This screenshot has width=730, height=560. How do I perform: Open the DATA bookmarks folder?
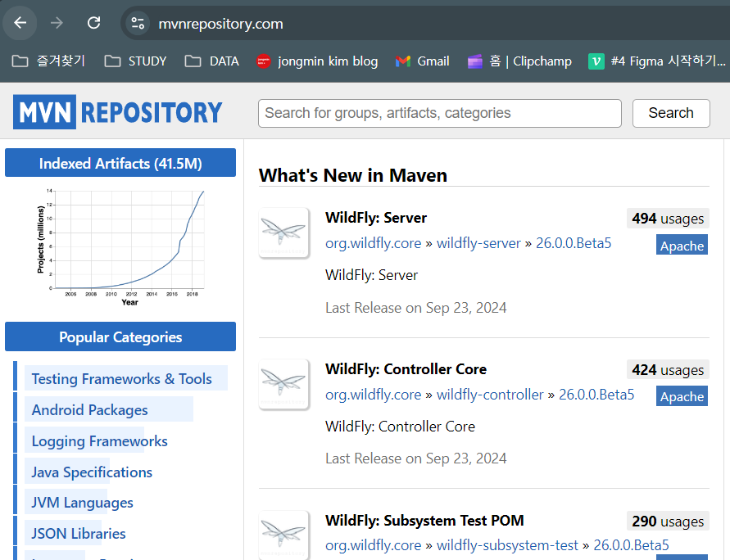tap(212, 61)
